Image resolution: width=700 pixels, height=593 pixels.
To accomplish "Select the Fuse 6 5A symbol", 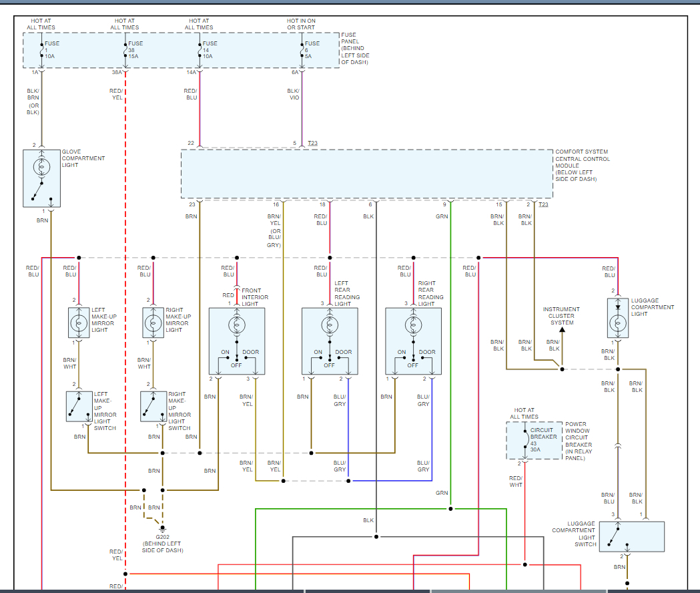I will (301, 50).
